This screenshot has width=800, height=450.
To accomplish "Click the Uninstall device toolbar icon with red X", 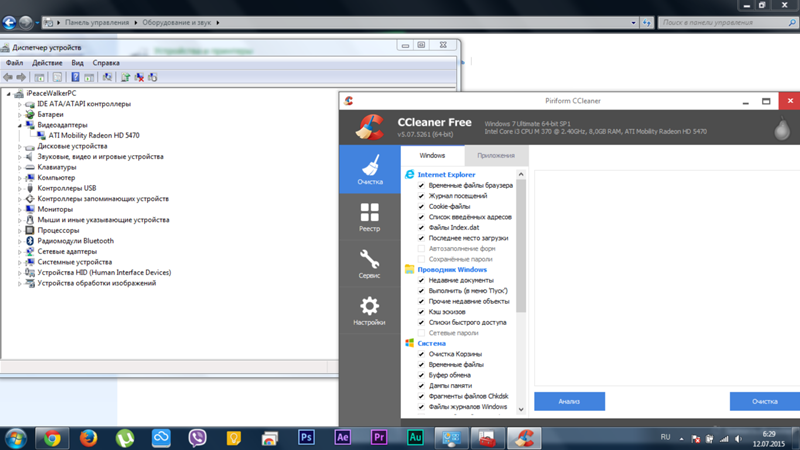I will [139, 77].
